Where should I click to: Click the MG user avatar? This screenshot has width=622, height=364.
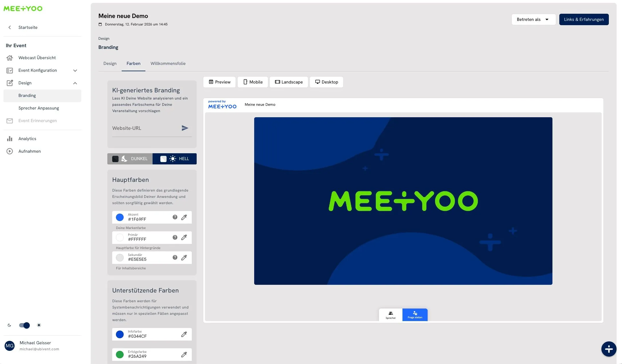tap(10, 346)
